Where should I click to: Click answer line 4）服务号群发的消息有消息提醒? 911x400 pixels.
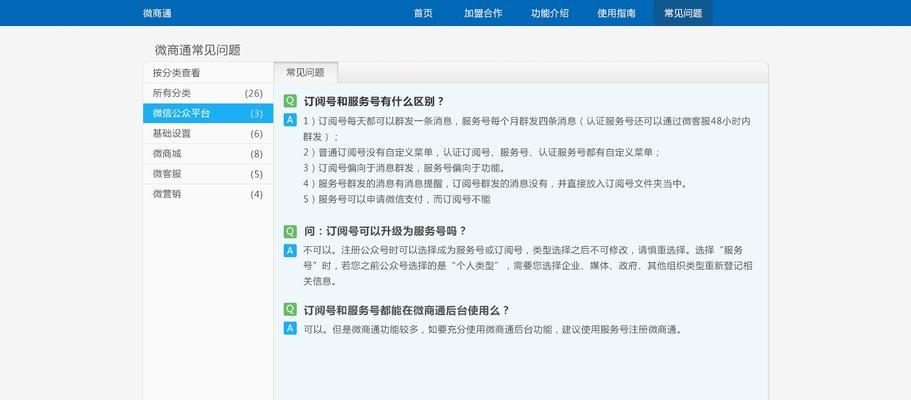(x=496, y=184)
